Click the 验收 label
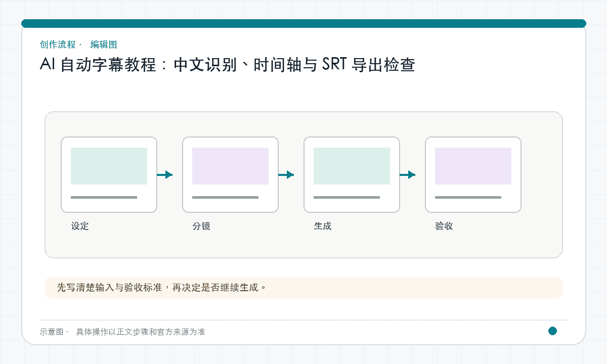 click(x=444, y=226)
